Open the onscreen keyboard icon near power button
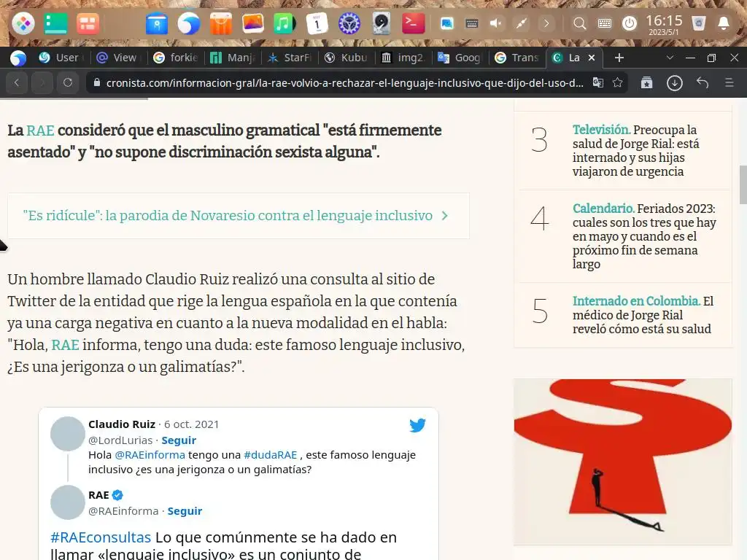Screen dimensions: 747x560 click(605, 23)
